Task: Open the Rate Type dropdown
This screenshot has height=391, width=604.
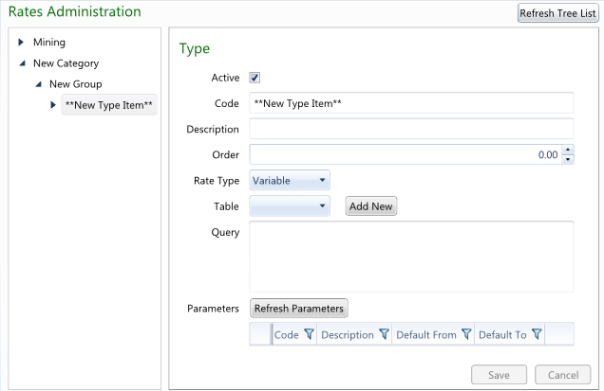Action: [290, 180]
